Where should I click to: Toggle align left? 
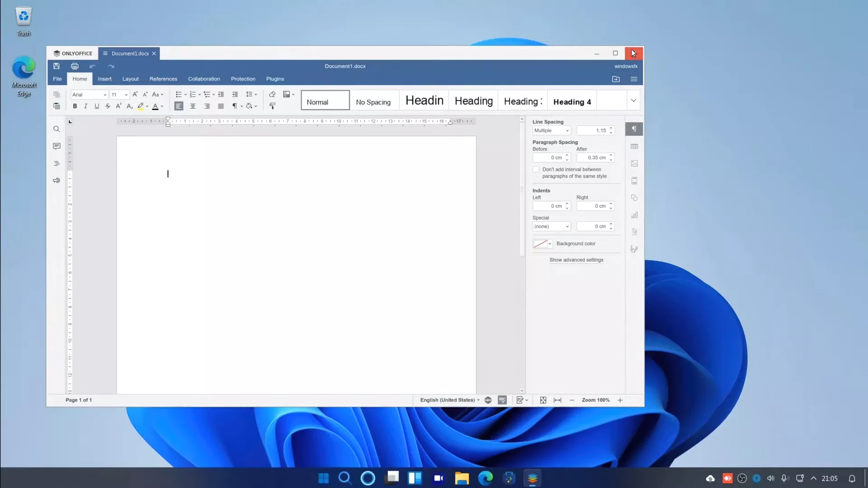click(179, 106)
